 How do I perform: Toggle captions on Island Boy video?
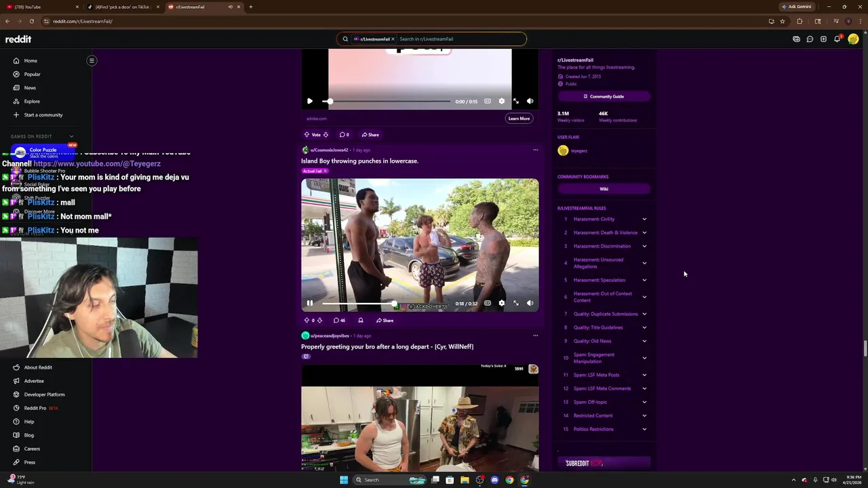[488, 303]
